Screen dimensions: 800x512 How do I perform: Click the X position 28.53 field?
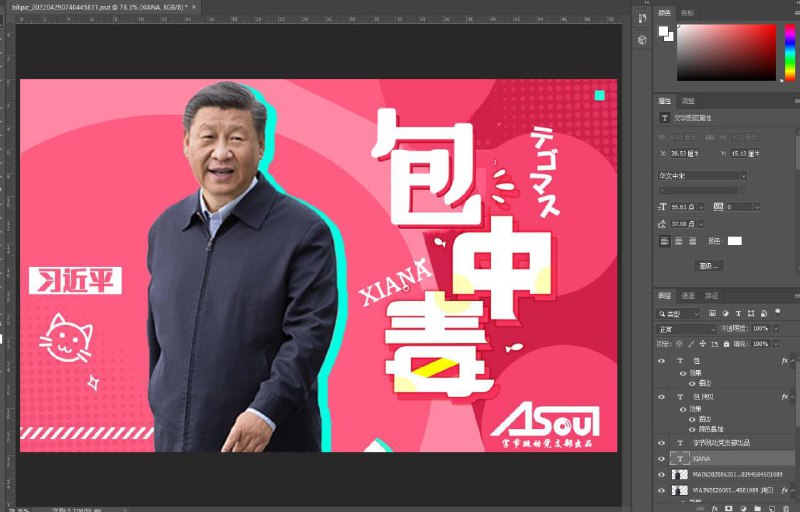pos(685,153)
